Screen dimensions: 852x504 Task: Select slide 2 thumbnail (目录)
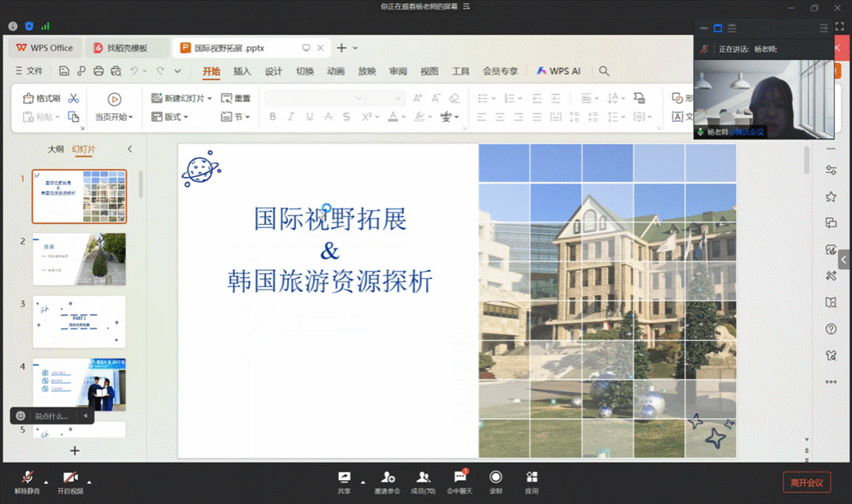point(79,259)
